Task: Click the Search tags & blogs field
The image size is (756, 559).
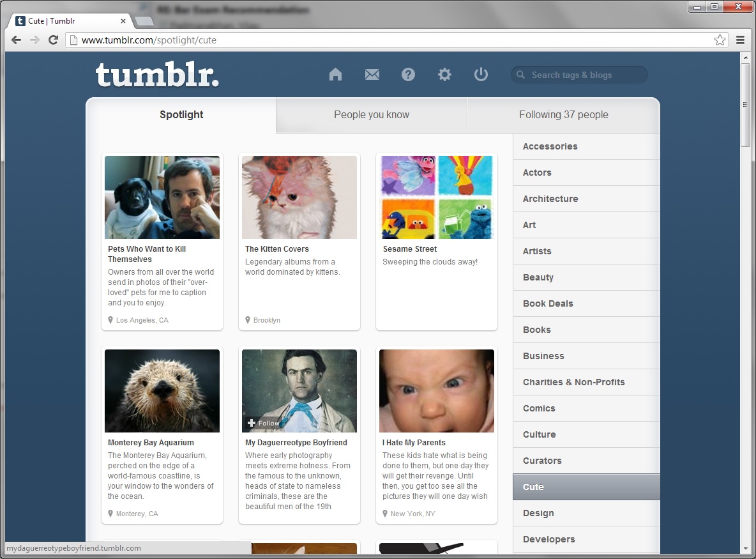Action: pyautogui.click(x=579, y=75)
